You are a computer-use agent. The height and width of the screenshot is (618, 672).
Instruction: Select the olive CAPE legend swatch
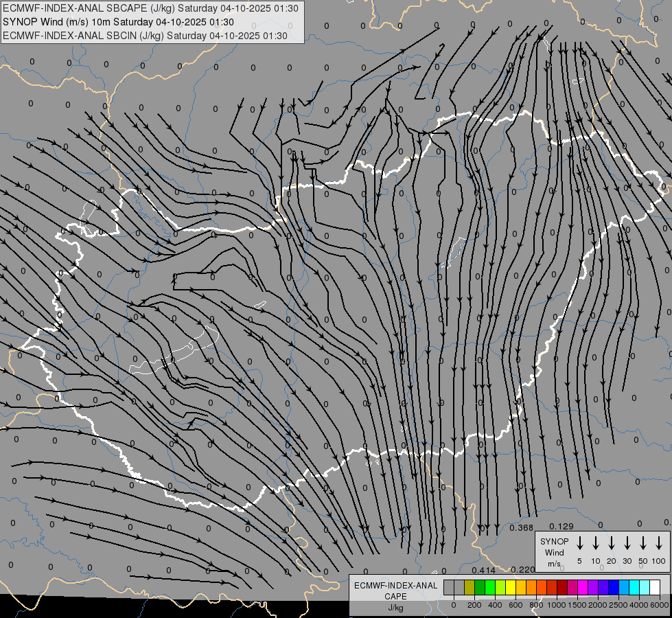(x=470, y=587)
